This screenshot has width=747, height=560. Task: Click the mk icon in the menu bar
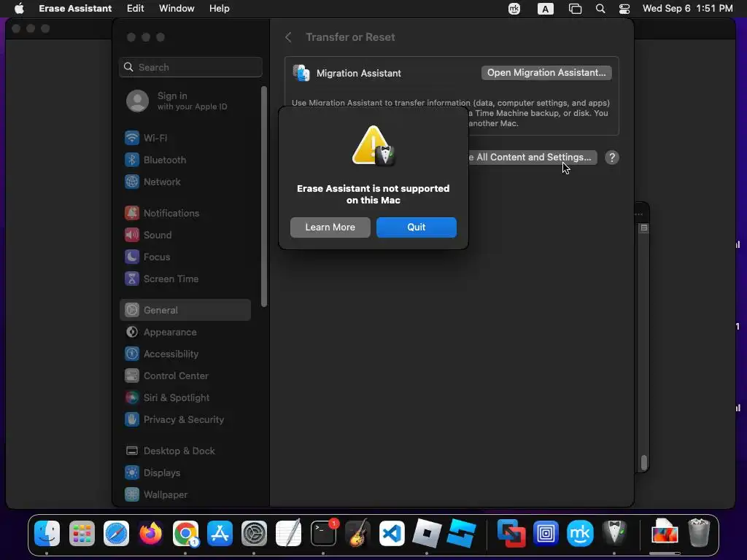coord(514,9)
